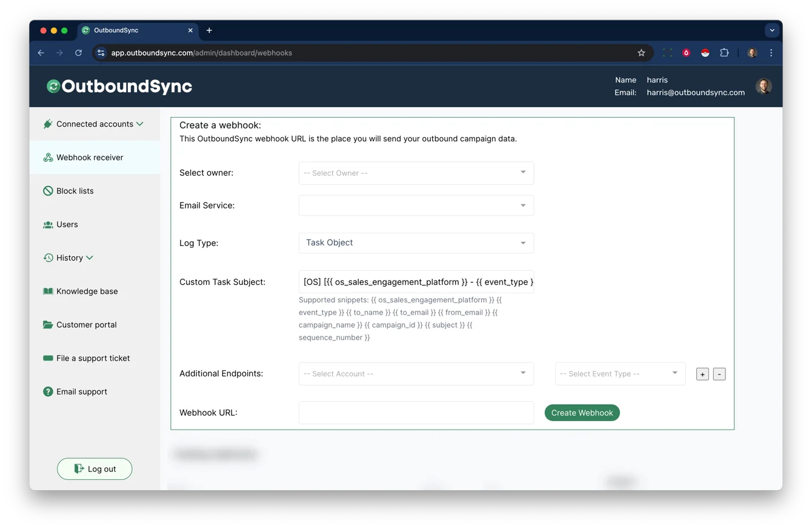
Task: Open a new browser tab
Action: (209, 30)
